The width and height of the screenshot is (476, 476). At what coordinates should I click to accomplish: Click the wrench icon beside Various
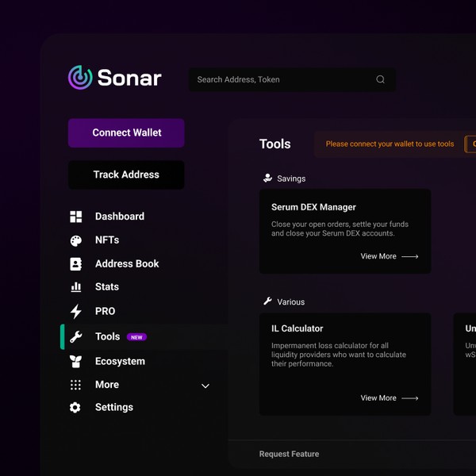(268, 301)
